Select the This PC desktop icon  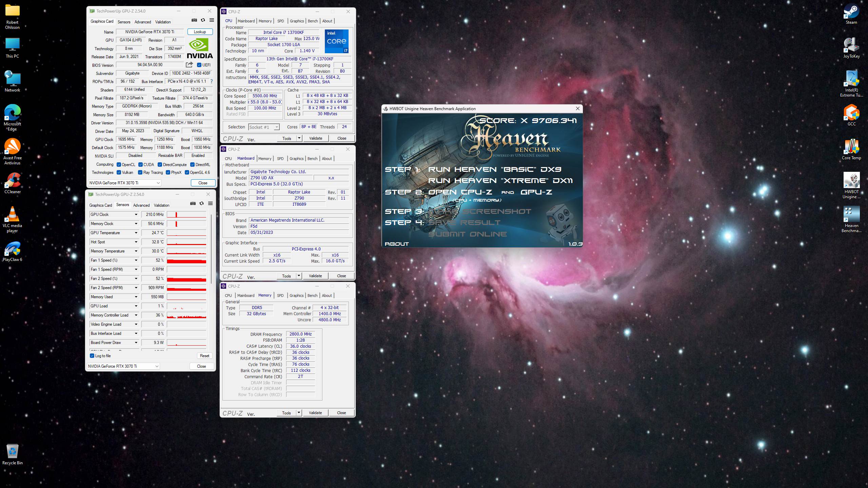pos(13,48)
